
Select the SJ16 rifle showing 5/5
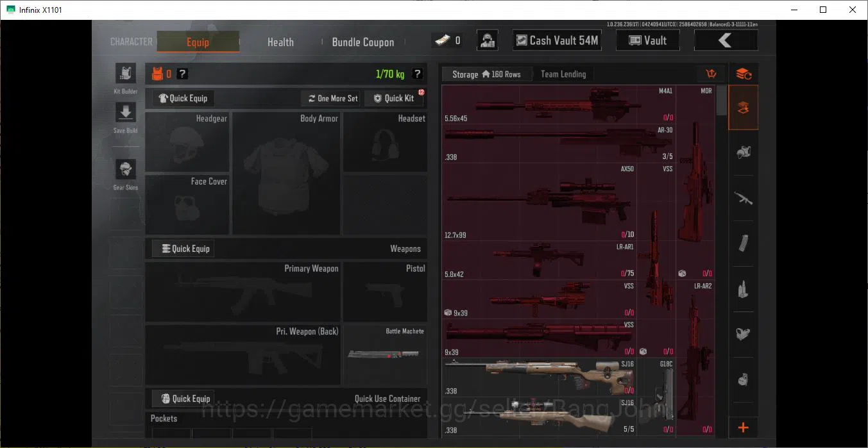(x=539, y=416)
